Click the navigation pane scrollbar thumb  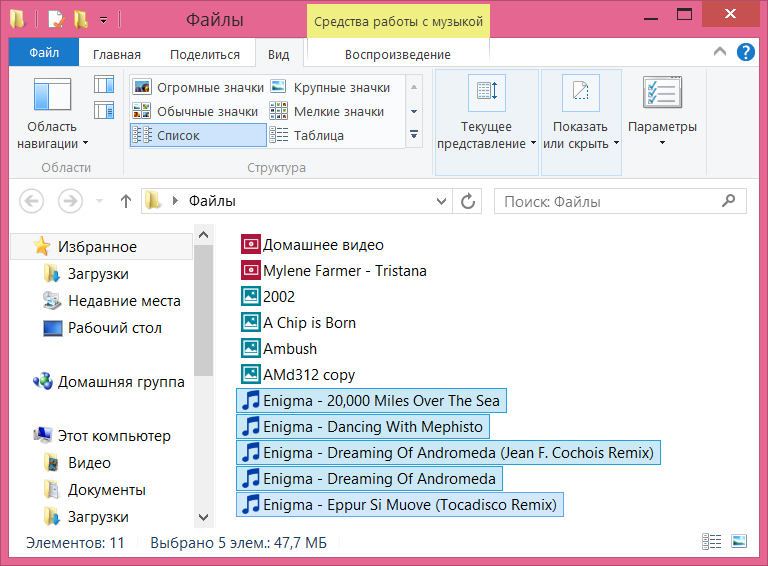204,310
